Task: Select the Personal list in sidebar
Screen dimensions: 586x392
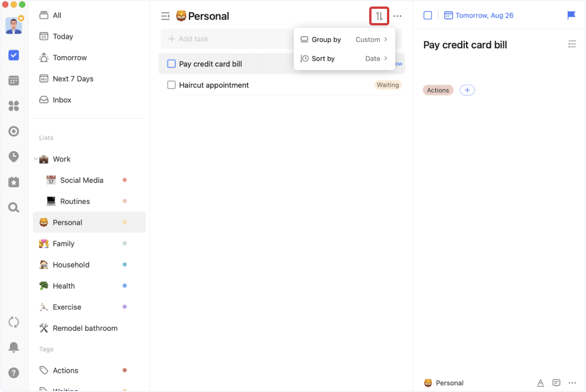Action: [89, 223]
